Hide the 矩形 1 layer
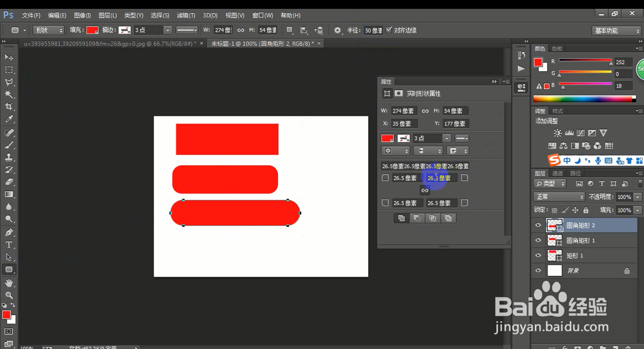This screenshot has height=349, width=644. [538, 255]
